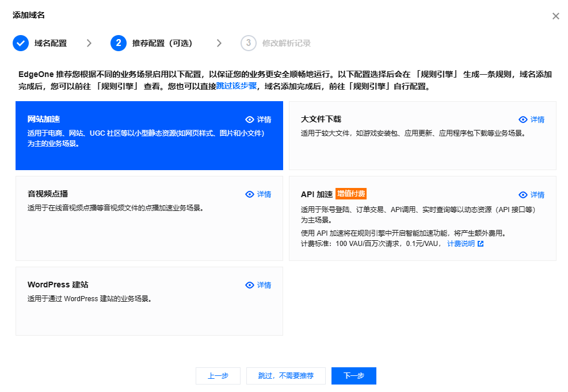Viewport: 568px width, 392px height.
Task: Click the step 3 circle icon
Action: [x=249, y=43]
